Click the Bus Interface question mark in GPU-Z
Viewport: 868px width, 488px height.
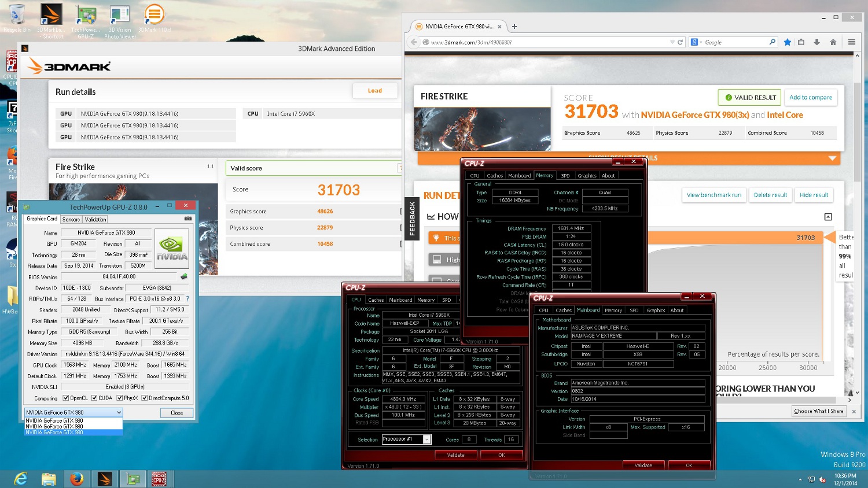[187, 299]
